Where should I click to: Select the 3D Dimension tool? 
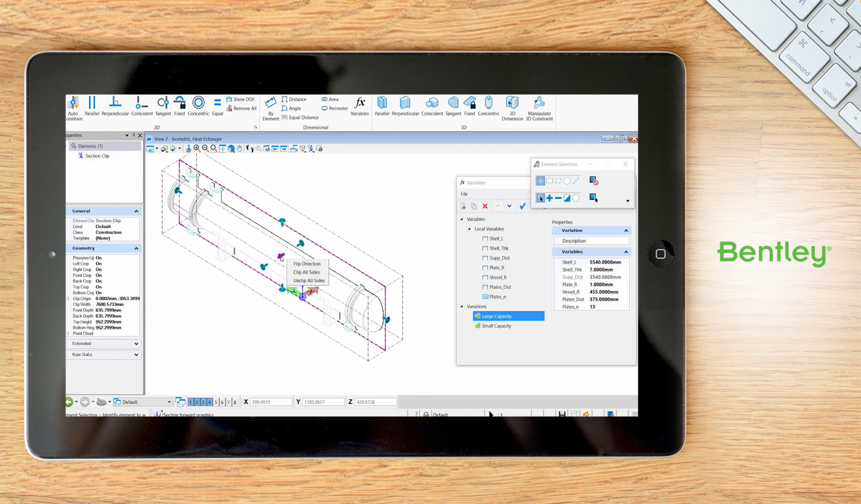pos(512,106)
